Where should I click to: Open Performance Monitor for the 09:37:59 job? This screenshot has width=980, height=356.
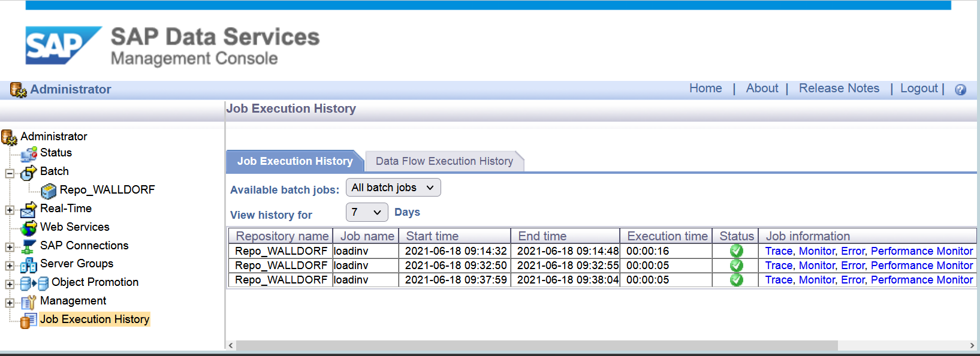point(922,280)
